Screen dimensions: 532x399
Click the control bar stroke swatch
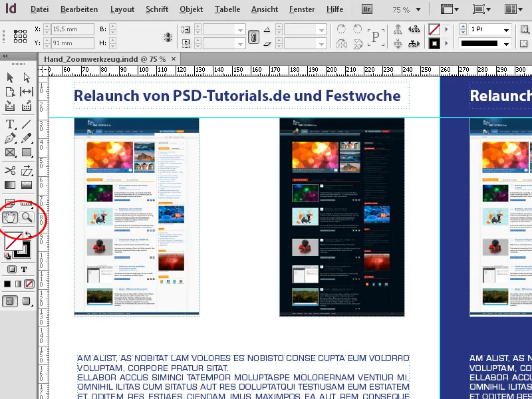(x=434, y=44)
